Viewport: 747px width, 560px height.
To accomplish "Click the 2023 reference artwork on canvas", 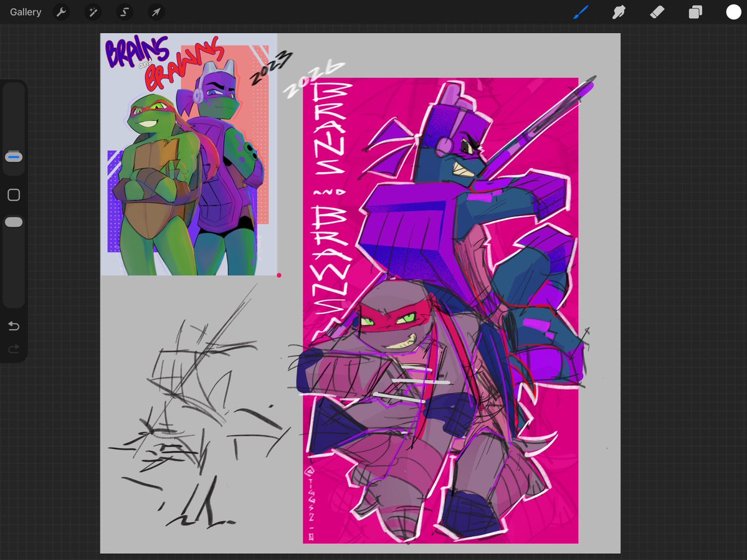I will click(189, 154).
